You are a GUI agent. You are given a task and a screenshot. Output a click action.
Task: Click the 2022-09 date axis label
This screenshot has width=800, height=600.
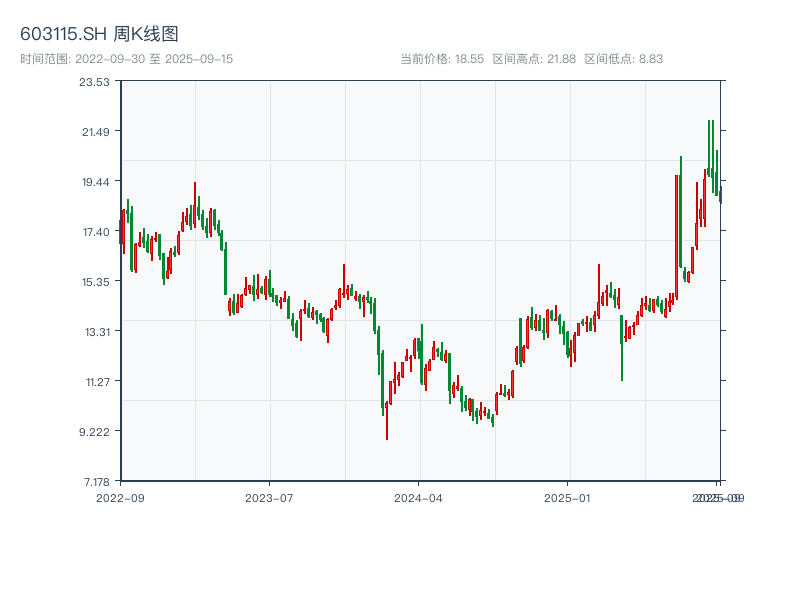click(x=120, y=497)
